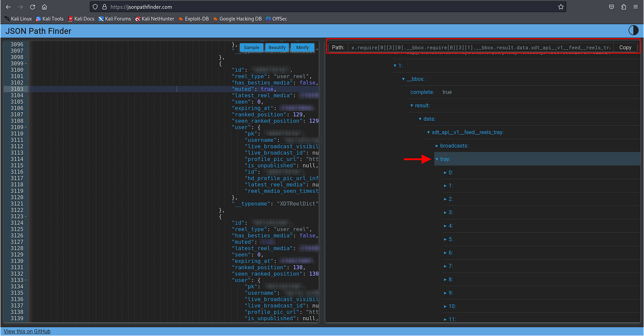Click line "ranked_position": 130
This screenshot has width=644, height=336.
pyautogui.click(x=269, y=267)
